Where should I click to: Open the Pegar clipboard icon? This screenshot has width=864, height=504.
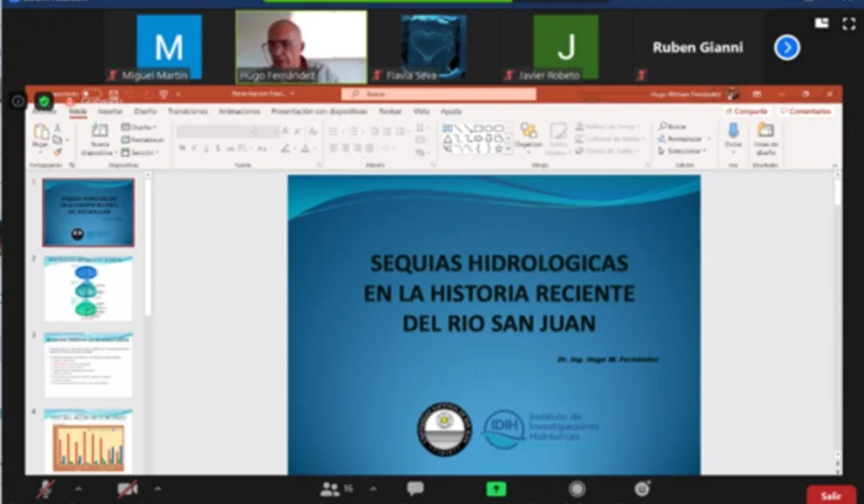(x=41, y=132)
